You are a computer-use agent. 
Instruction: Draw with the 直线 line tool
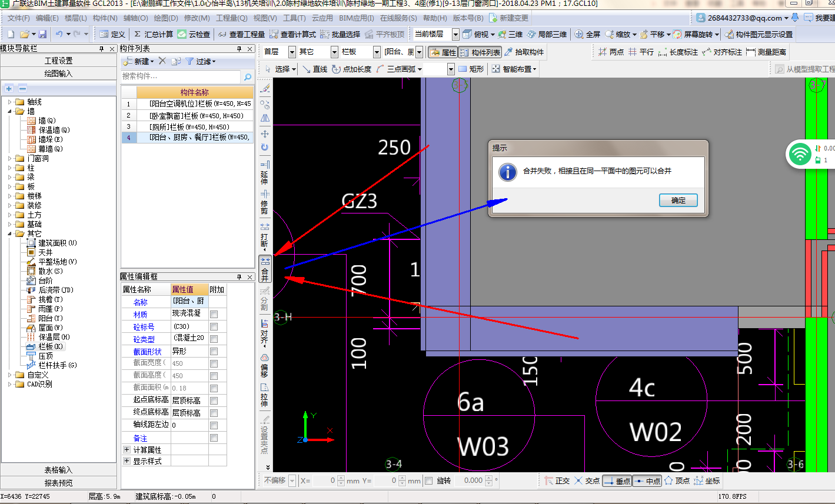pos(315,69)
